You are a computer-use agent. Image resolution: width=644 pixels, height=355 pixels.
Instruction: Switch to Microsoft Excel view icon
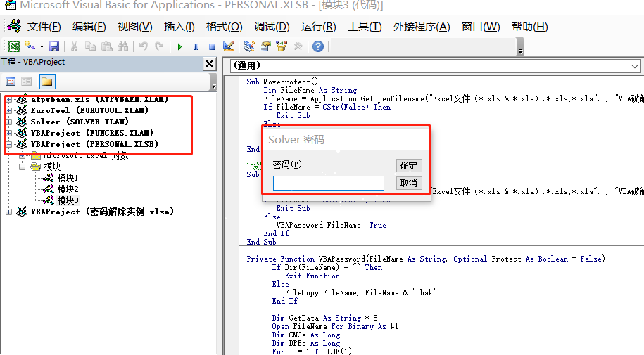point(14,46)
